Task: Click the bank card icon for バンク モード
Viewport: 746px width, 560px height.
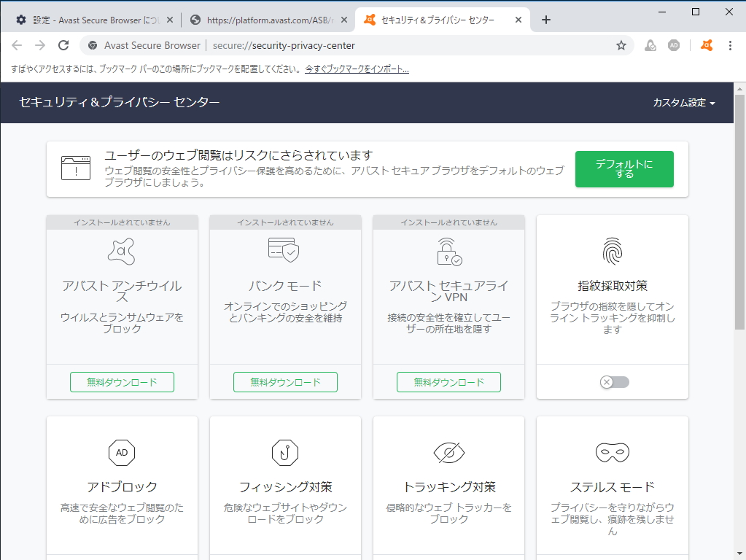Action: [x=284, y=251]
